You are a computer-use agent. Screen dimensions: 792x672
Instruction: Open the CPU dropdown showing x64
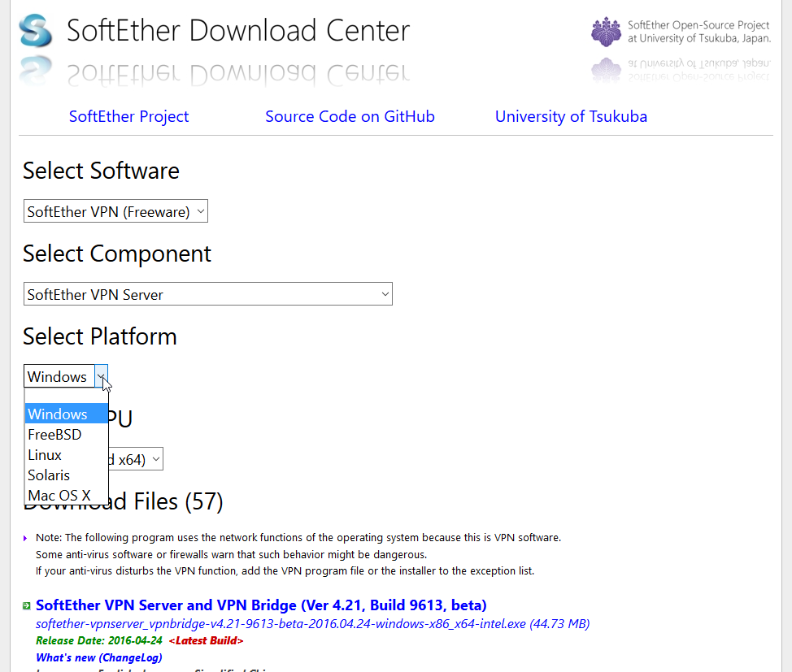tap(135, 459)
